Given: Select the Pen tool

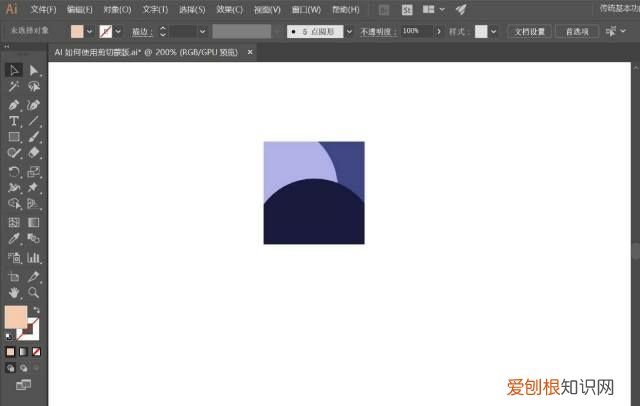Looking at the screenshot, I should tap(14, 105).
